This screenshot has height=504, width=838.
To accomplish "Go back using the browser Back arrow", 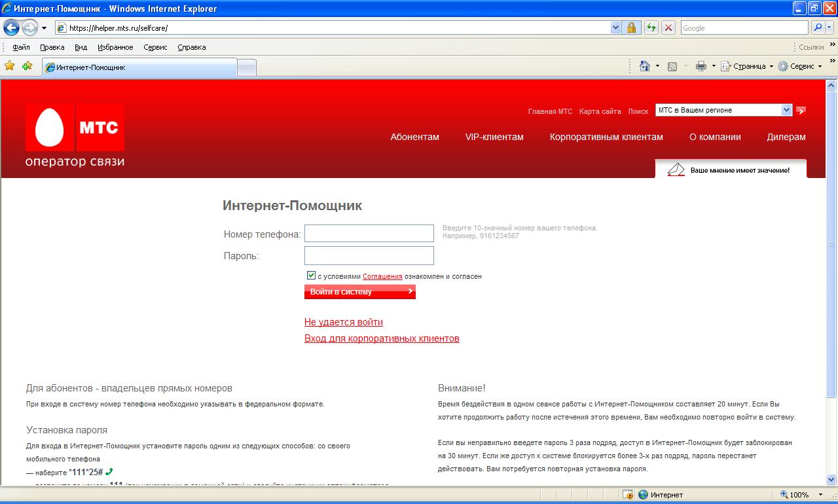I will coord(11,27).
